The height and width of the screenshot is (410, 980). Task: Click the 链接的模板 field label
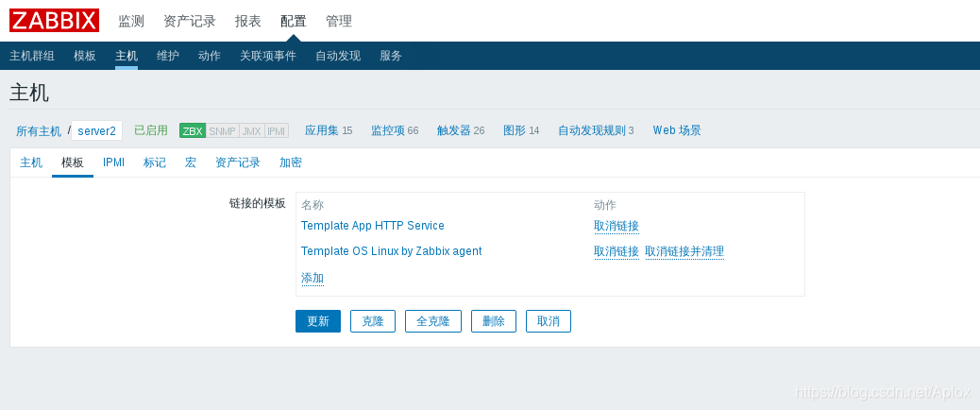258,203
